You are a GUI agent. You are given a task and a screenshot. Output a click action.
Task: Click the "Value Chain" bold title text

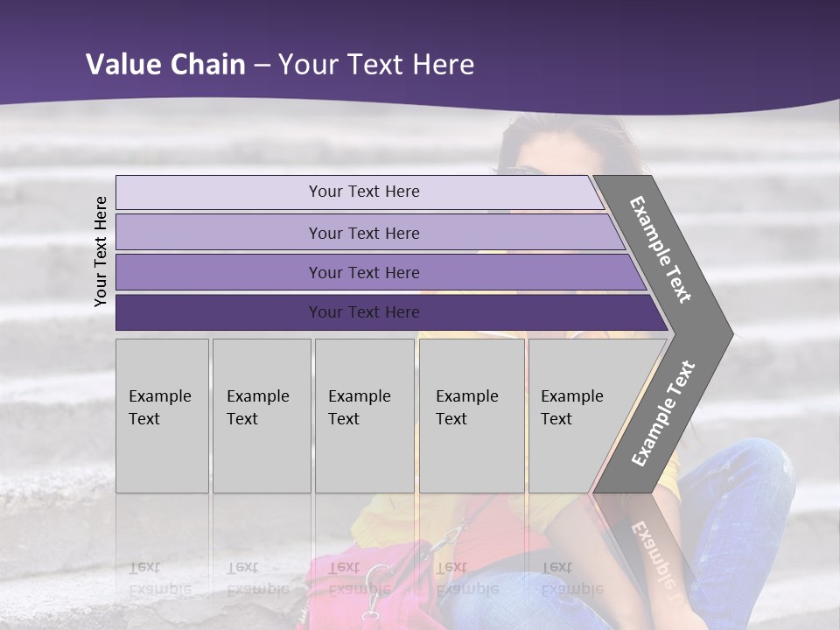(x=165, y=65)
